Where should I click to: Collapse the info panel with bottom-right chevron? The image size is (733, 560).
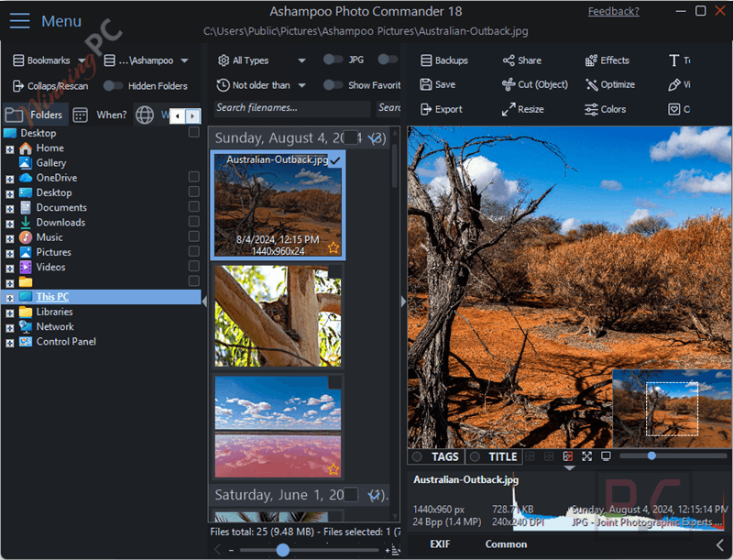(720, 544)
